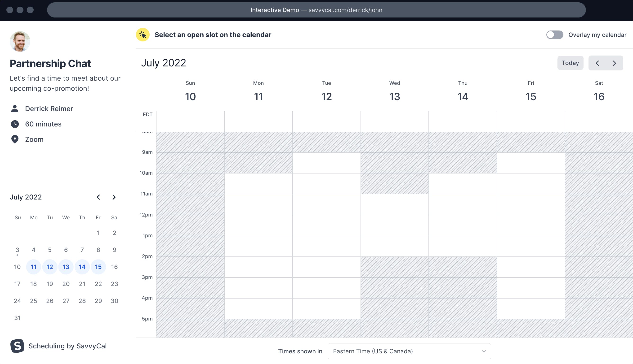Click the person icon next to Derrick Reimer

[15, 108]
